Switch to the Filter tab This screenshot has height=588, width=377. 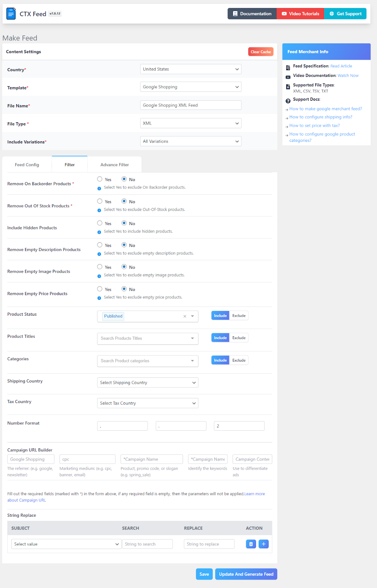click(70, 165)
